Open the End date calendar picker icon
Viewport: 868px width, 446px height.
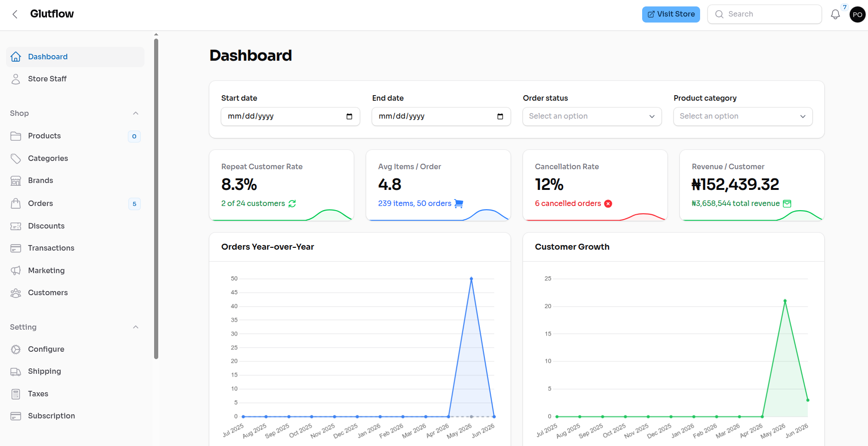point(500,116)
